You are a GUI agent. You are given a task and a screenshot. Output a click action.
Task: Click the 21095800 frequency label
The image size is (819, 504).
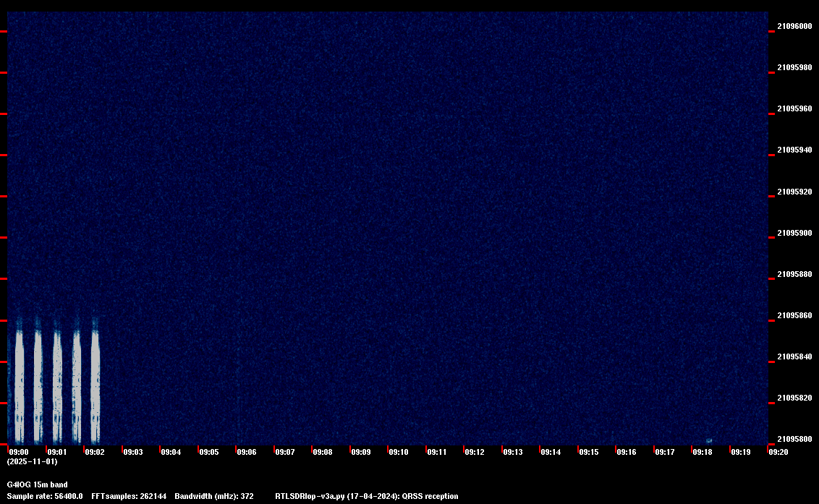tap(795, 439)
